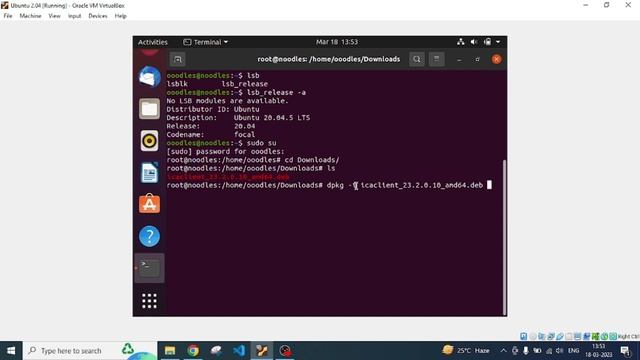The width and height of the screenshot is (640, 360).
Task: Open LibreOffice Writer from the dock
Action: pyautogui.click(x=149, y=172)
